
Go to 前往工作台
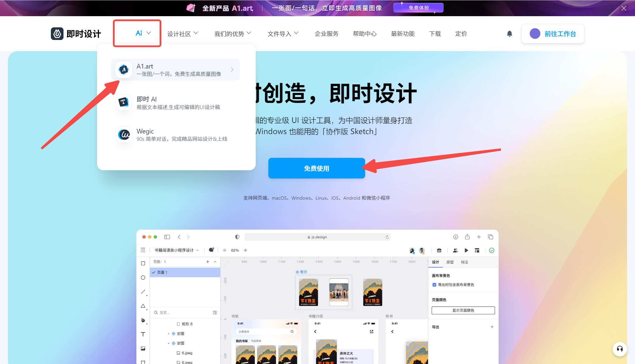pyautogui.click(x=553, y=34)
